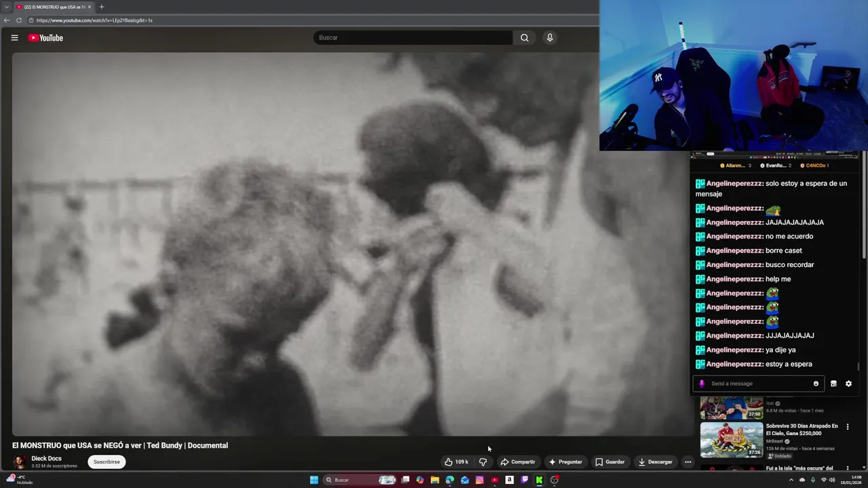Screen dimensions: 868x488
Task: Click the C4NCOo top gifter entry
Action: coord(814,165)
